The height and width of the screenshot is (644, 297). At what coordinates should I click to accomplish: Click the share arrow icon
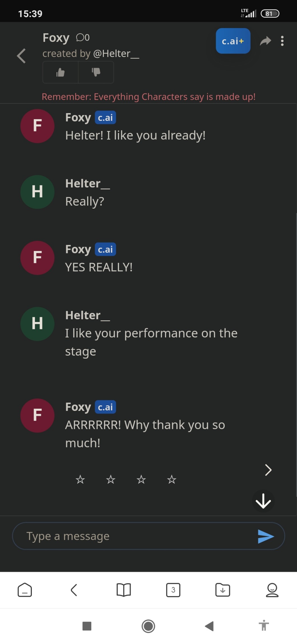[x=265, y=41]
